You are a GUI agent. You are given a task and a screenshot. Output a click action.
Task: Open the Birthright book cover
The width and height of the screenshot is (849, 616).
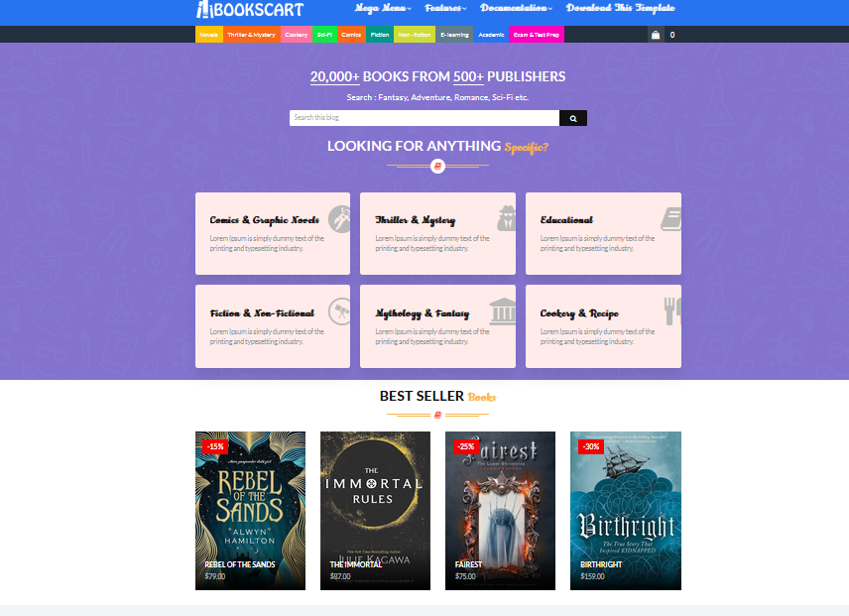click(626, 511)
